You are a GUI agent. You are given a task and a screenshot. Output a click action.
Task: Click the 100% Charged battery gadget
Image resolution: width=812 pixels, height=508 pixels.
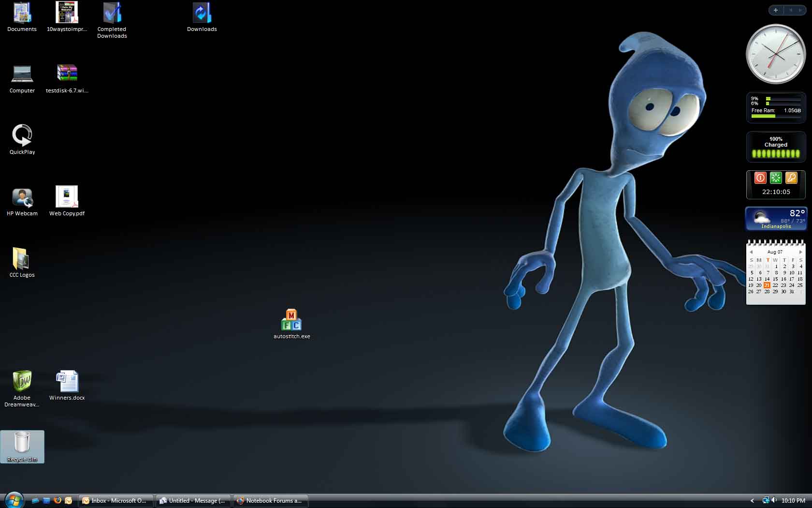point(776,147)
